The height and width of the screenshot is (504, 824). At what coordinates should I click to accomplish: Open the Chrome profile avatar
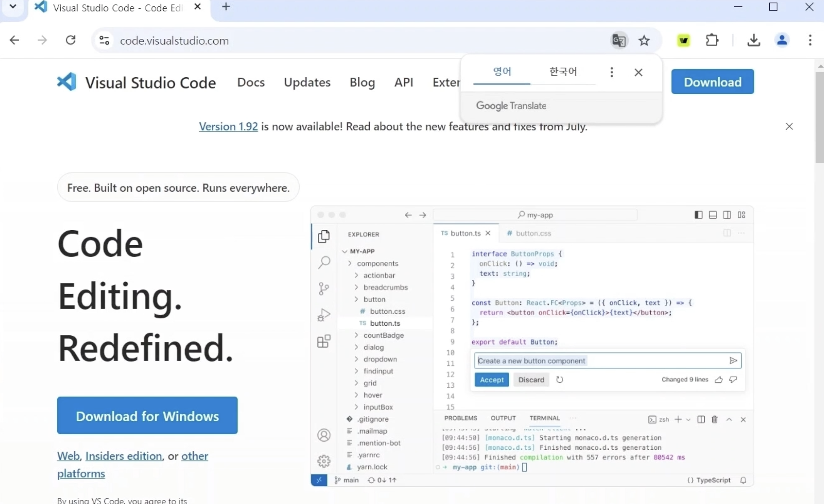pyautogui.click(x=782, y=40)
